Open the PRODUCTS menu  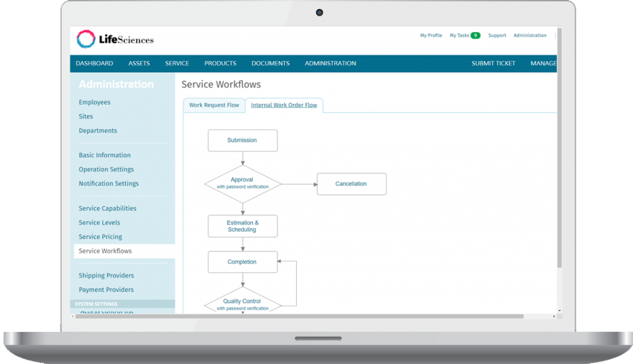tap(220, 64)
